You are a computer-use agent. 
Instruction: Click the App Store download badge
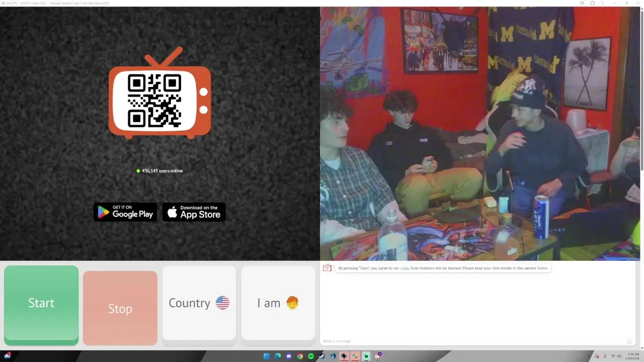tap(194, 212)
